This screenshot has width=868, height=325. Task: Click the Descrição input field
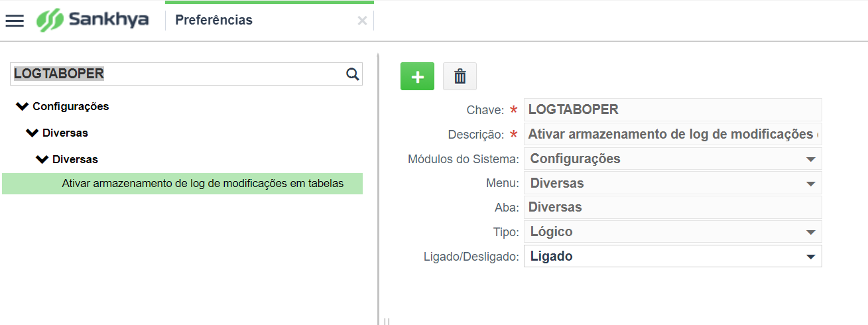tap(672, 134)
